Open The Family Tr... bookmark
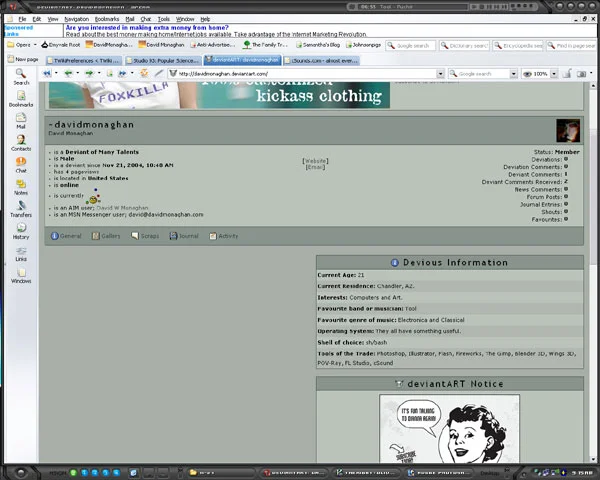The height and width of the screenshot is (480, 600). tap(265, 45)
